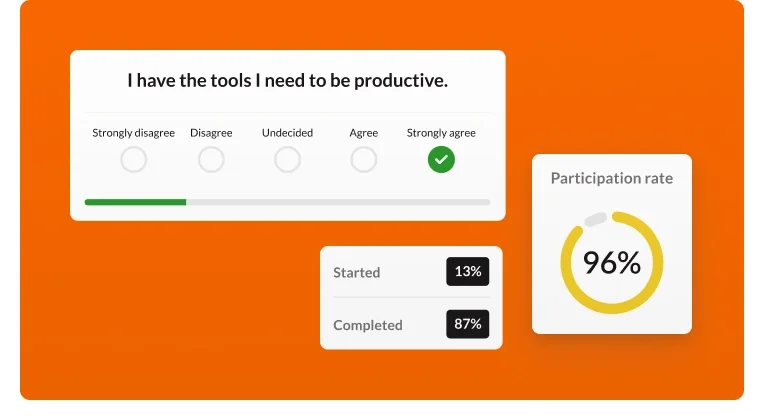Click the 13% badge beside Started

[467, 272]
